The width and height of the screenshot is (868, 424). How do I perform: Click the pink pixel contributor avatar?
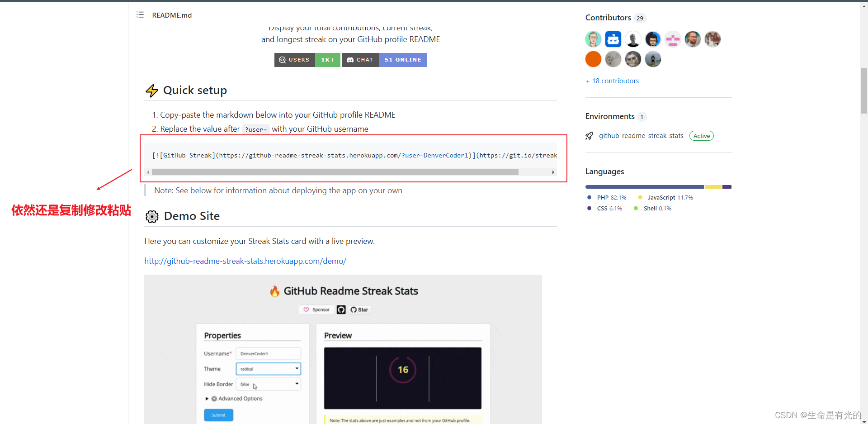point(673,39)
